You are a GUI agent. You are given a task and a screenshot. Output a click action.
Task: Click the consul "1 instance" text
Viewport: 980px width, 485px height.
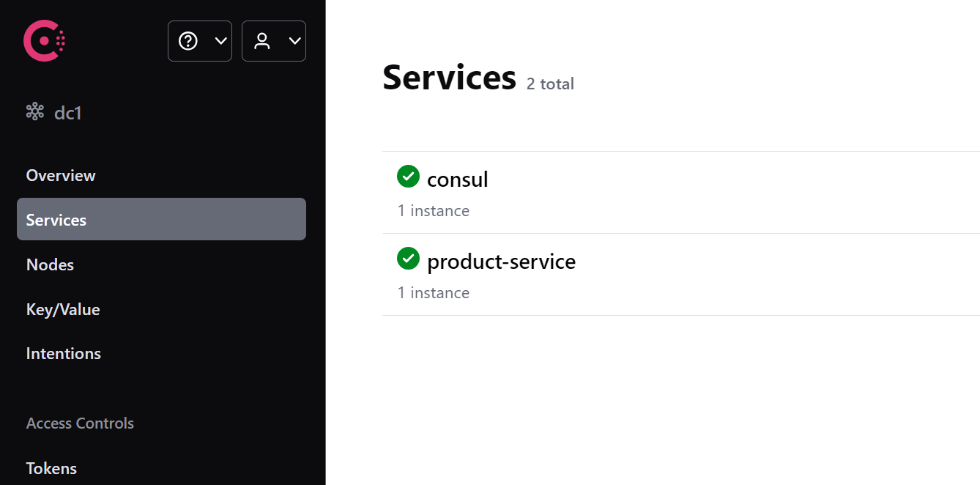(x=434, y=211)
